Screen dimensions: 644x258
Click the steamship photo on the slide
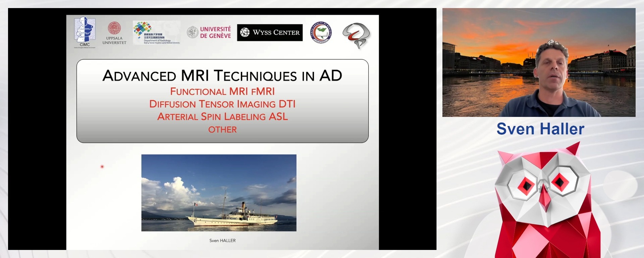click(219, 193)
